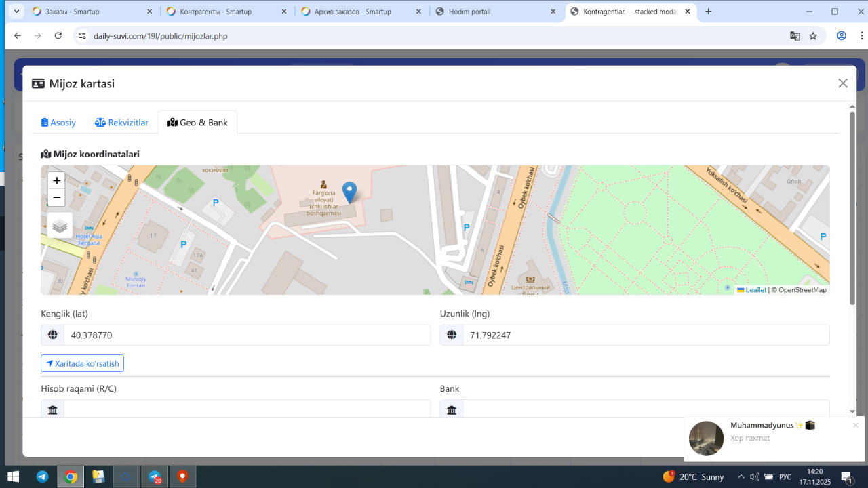
Task: Click the modal vertical scrollbar
Action: (852, 203)
